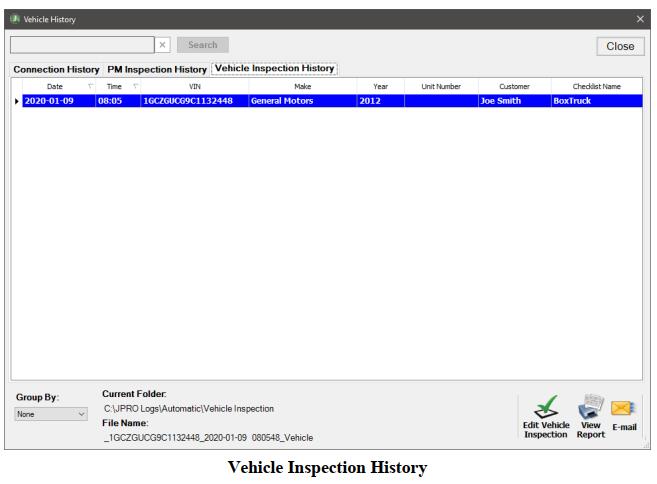Select the BoxTruck checklist name cell
Image resolution: width=657 pixels, height=484 pixels.
(597, 101)
